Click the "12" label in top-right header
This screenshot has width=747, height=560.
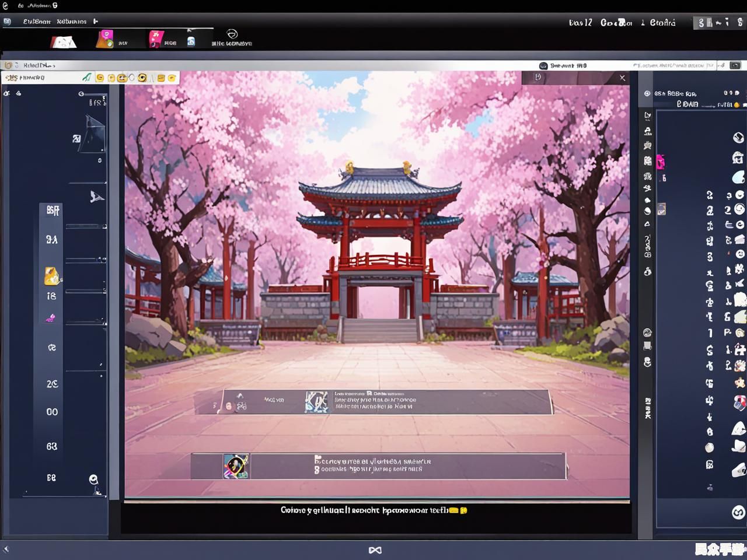tap(588, 22)
